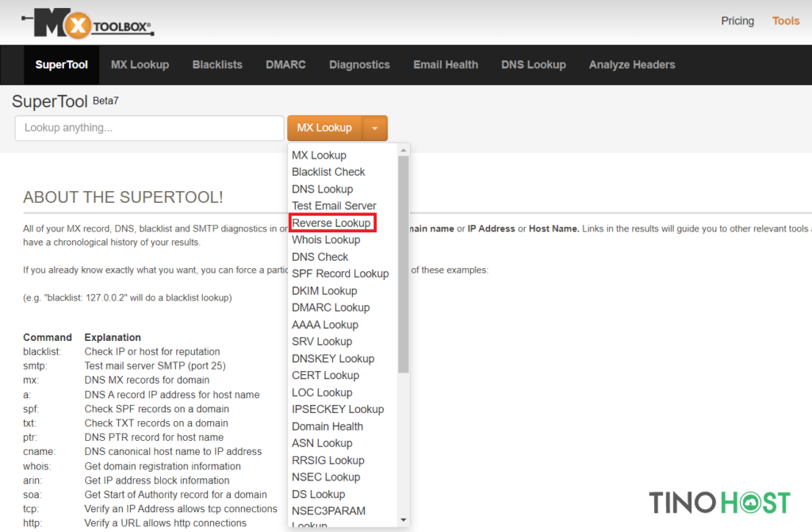Click the 'ptr:' command text
Screen dimensions: 812x532
30,438
